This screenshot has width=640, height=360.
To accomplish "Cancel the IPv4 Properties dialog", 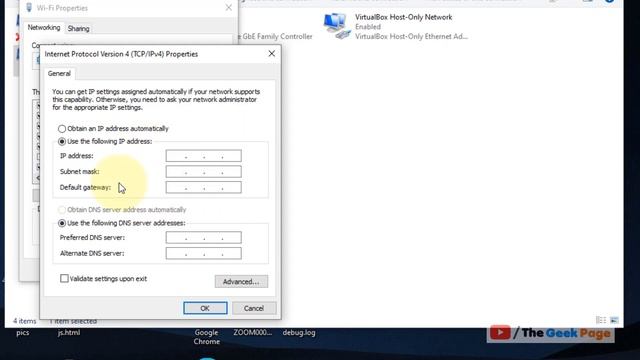I will click(254, 308).
